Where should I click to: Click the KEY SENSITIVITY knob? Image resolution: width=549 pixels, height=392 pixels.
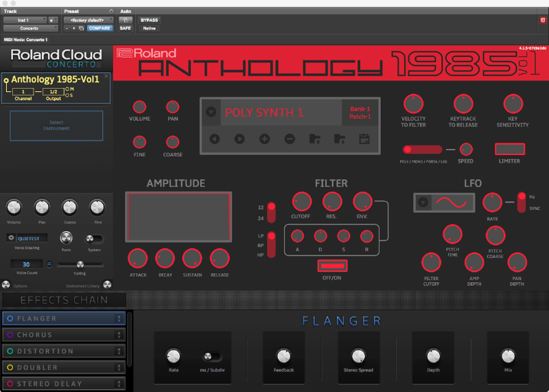[513, 104]
